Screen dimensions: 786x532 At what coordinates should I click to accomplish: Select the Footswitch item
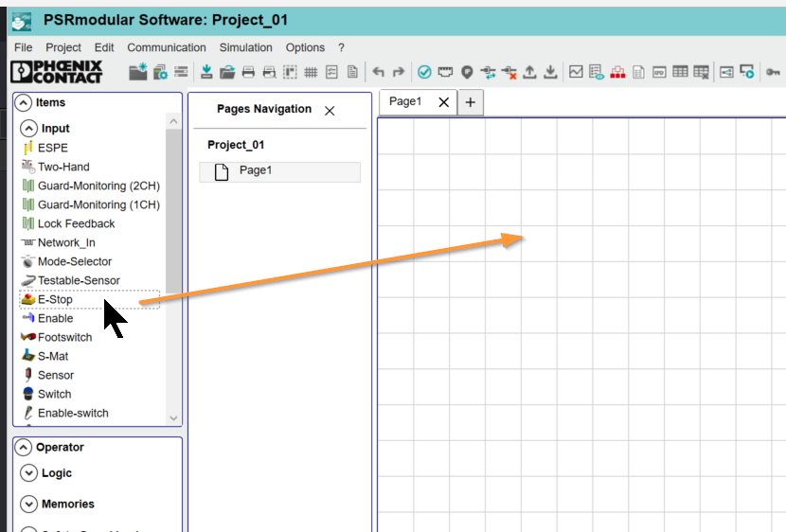57,338
